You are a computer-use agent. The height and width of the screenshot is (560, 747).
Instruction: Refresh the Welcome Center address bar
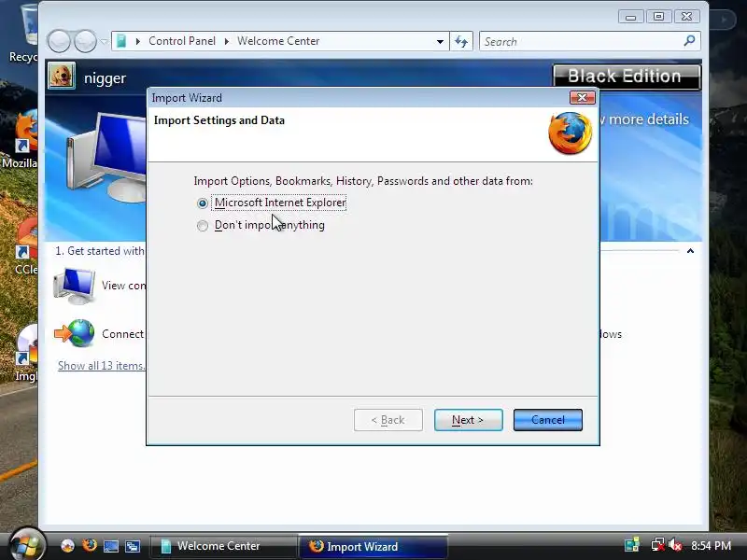pos(461,41)
